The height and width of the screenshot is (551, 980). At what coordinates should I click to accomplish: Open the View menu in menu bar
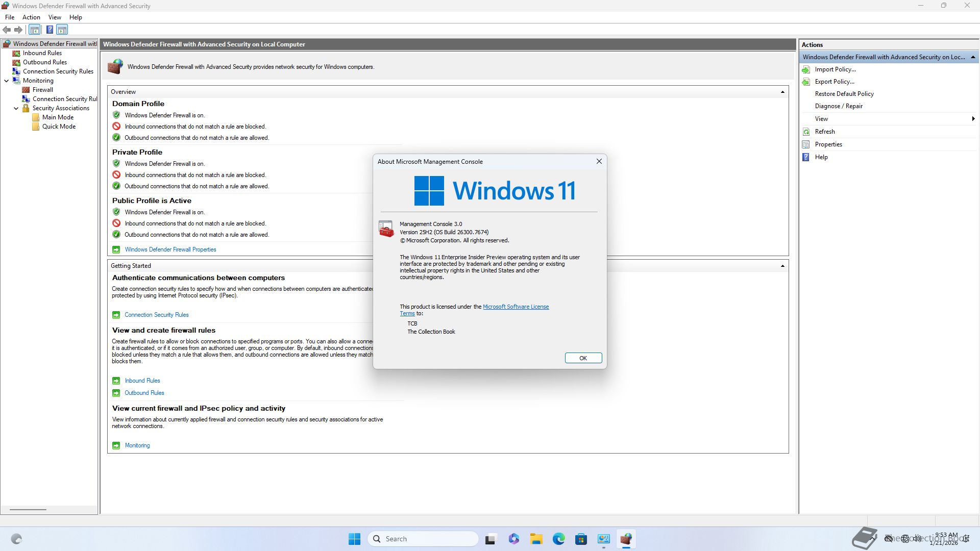(x=55, y=17)
